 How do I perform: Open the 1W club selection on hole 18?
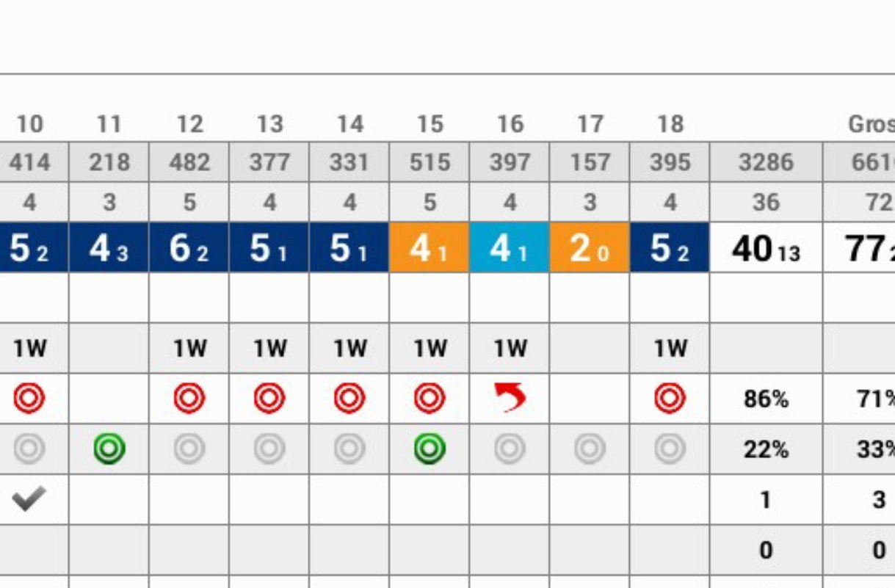pos(670,348)
